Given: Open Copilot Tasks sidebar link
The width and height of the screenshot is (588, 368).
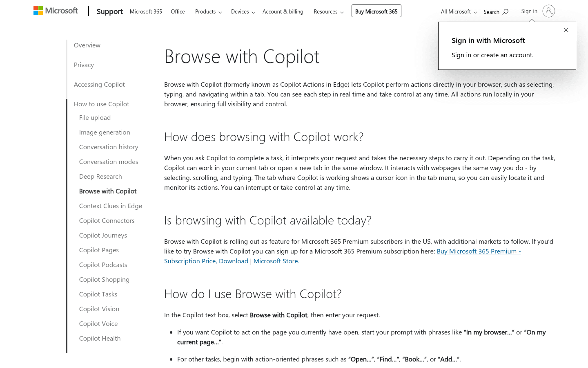Looking at the screenshot, I should (x=98, y=294).
